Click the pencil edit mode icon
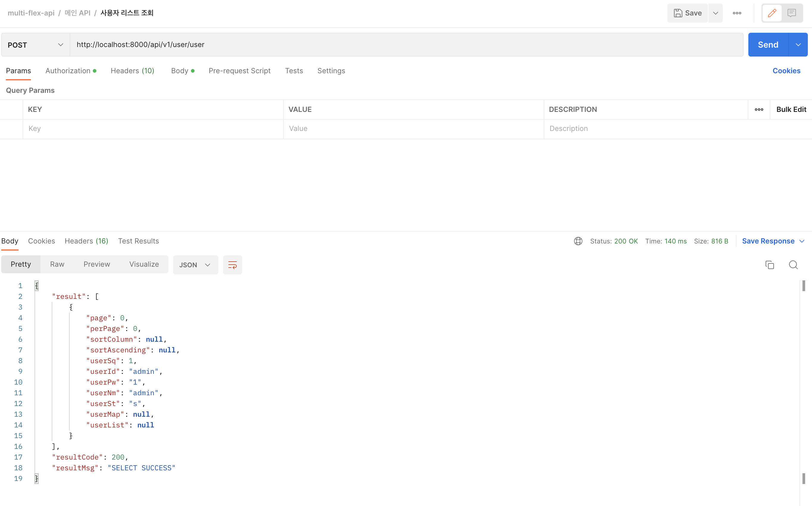Screen dimensions: 812x506 772,13
